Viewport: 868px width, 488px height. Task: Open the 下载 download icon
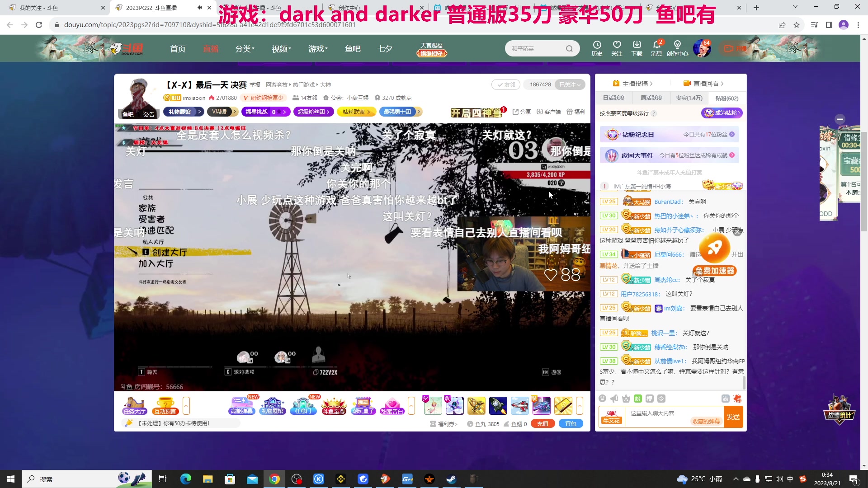point(637,48)
